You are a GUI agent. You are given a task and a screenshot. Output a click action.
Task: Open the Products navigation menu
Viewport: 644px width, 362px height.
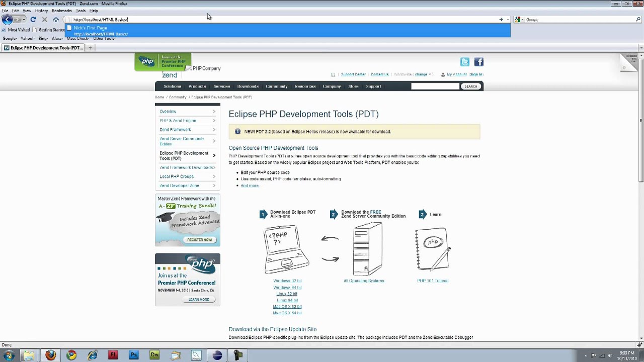[197, 86]
